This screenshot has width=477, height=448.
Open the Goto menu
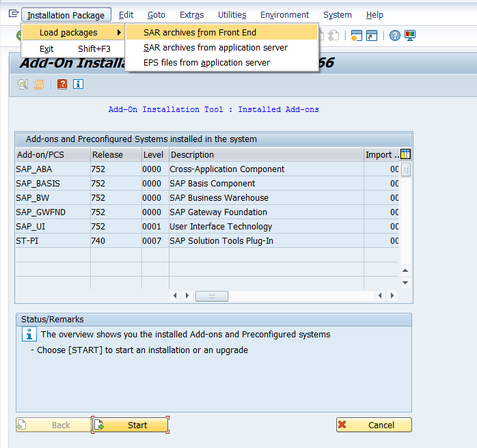point(156,15)
